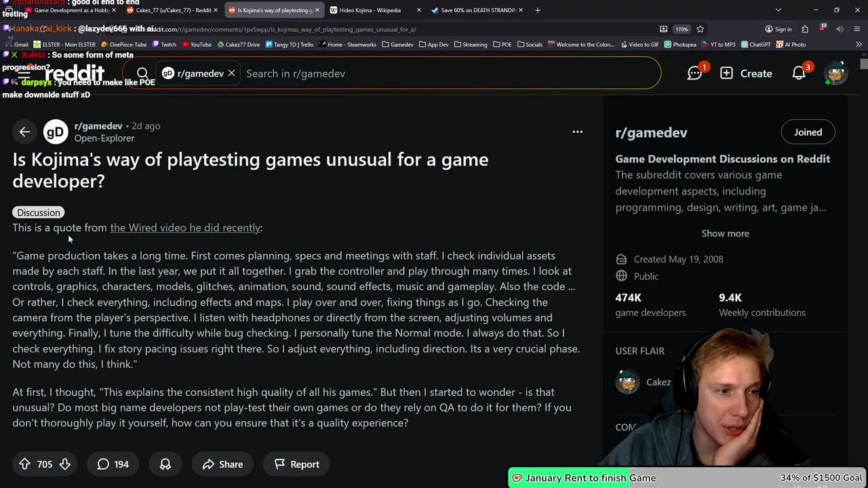Remove the r/gamedev search filter
Image resolution: width=868 pixels, height=488 pixels.
[x=231, y=73]
